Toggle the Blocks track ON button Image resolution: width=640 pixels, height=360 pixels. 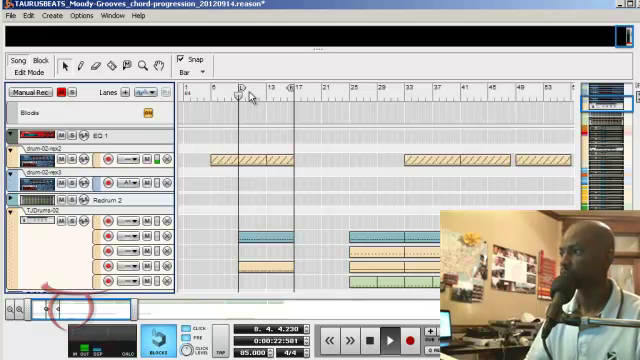tap(148, 113)
